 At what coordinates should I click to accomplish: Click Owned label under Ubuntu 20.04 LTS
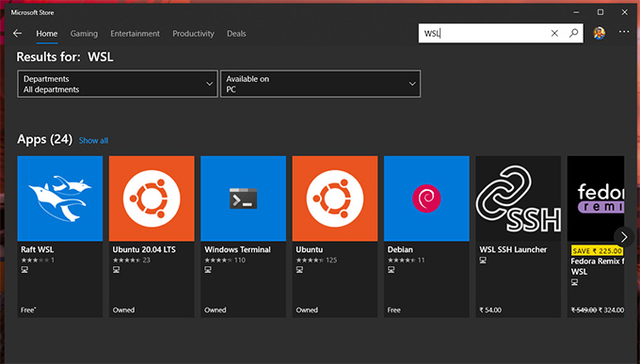click(123, 310)
